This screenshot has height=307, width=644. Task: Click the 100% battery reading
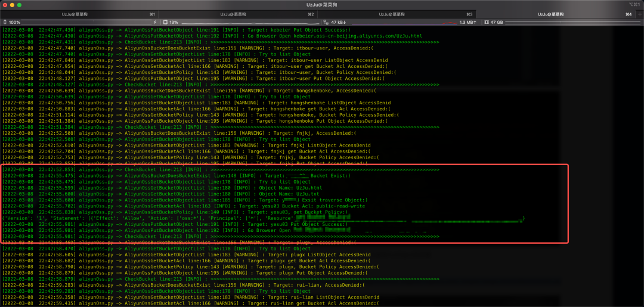[14, 22]
